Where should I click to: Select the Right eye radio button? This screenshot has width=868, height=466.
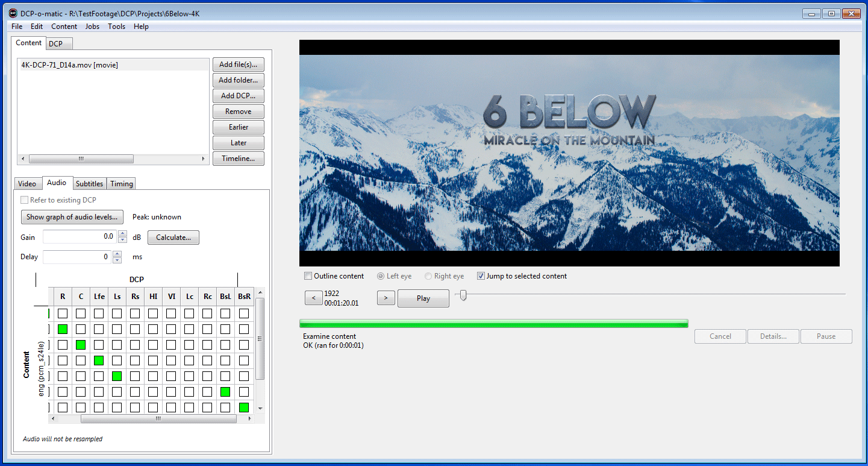click(428, 276)
